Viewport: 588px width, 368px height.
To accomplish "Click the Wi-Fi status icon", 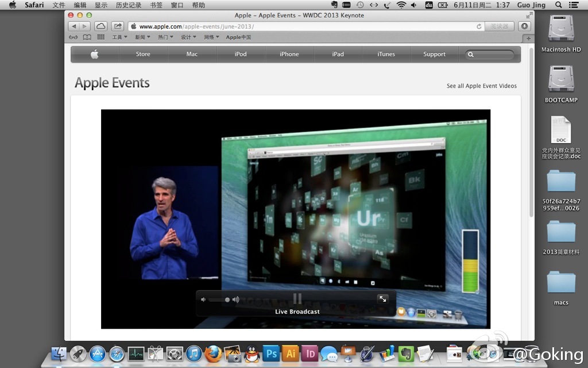I will click(x=401, y=5).
